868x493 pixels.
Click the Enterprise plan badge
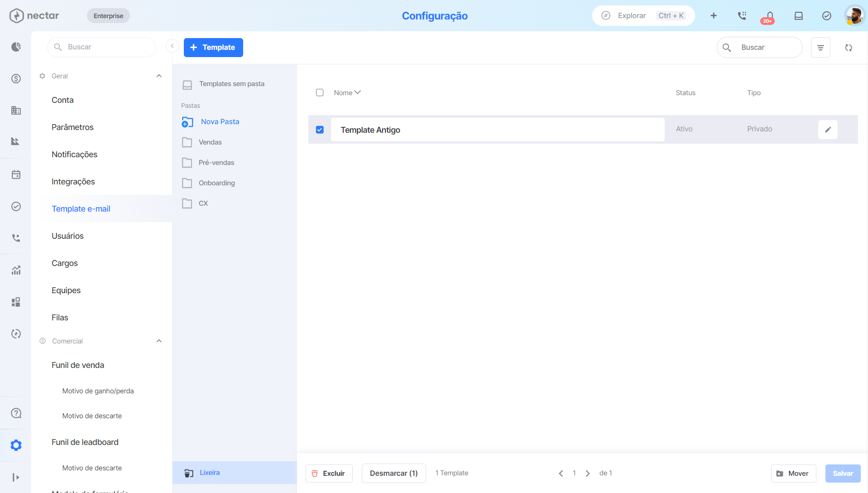[108, 16]
